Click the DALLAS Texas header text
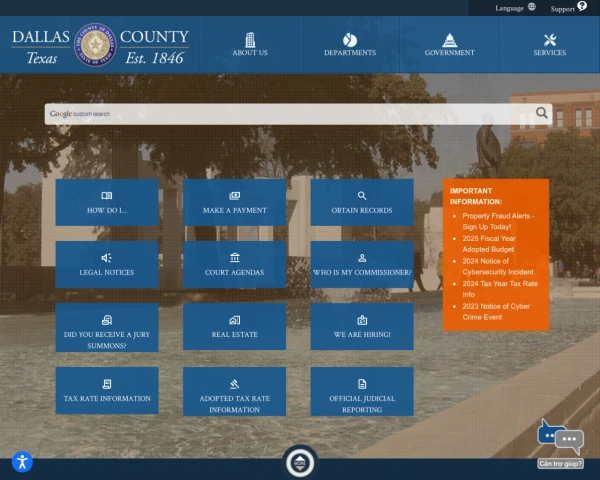 click(41, 47)
